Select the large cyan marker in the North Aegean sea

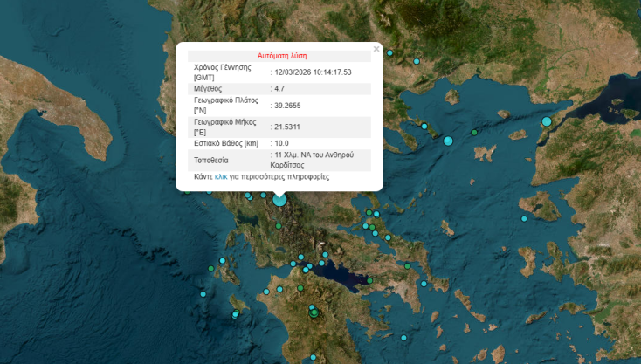448,141
